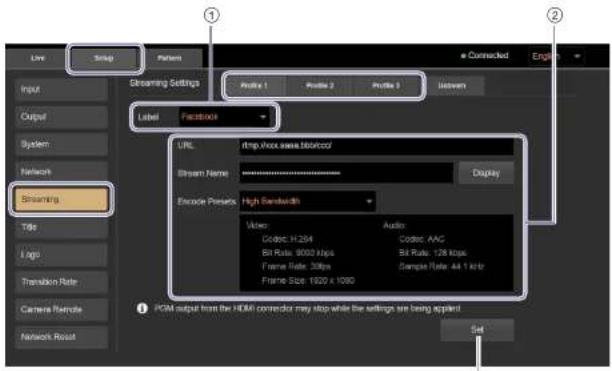Select the Output menu item
The height and width of the screenshot is (371, 612).
pos(61,117)
